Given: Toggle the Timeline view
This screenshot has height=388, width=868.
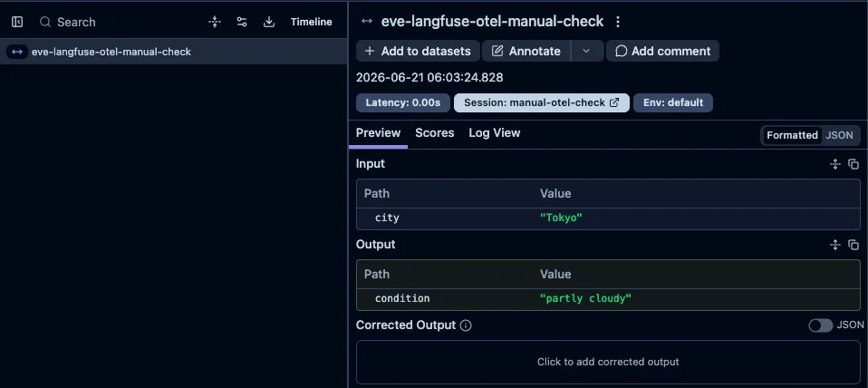Looking at the screenshot, I should (311, 22).
